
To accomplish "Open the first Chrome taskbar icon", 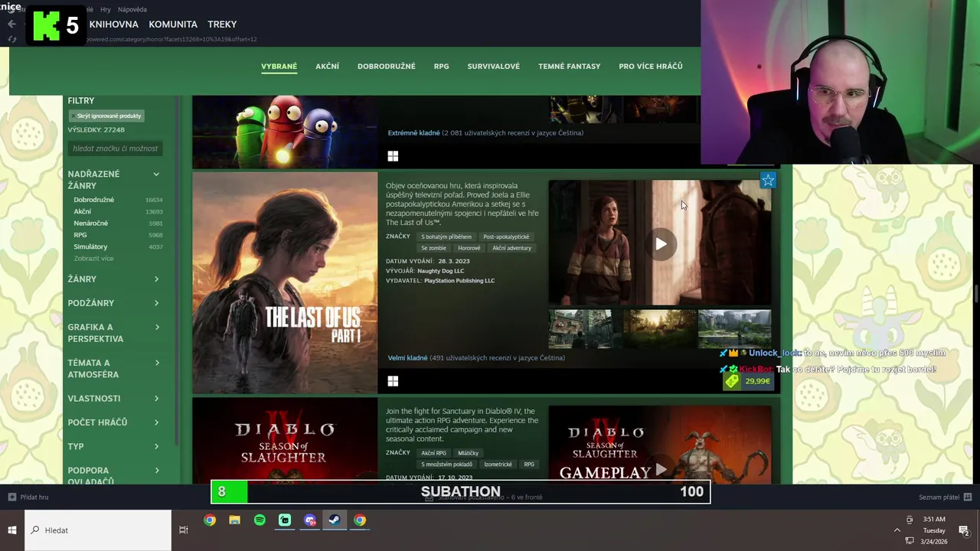I will [x=210, y=520].
